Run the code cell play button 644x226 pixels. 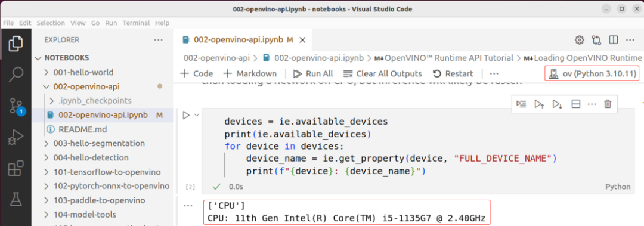click(x=186, y=116)
